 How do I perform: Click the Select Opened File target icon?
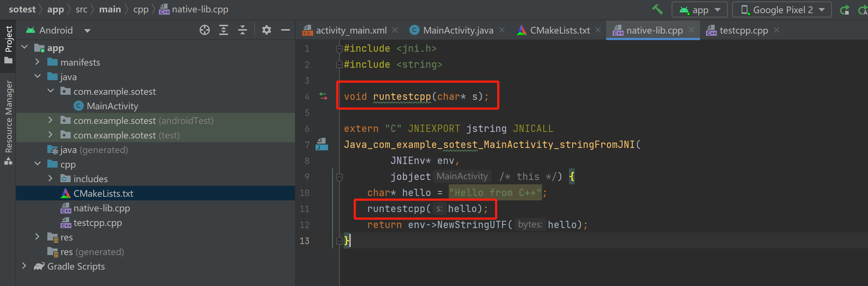coord(205,30)
